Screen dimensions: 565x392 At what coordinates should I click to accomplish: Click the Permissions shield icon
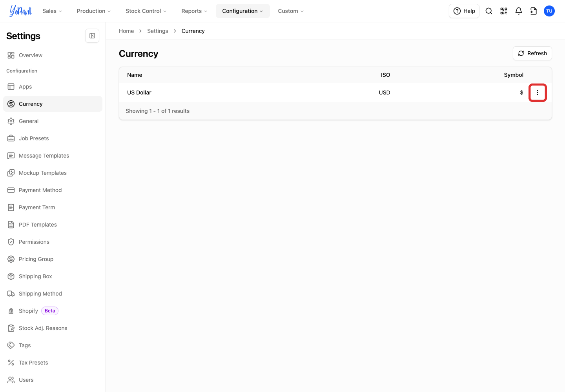point(11,242)
